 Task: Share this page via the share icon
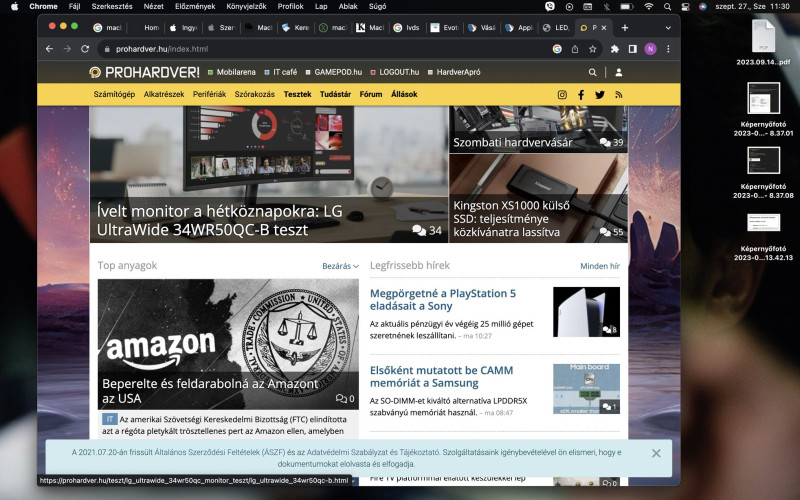pos(575,49)
